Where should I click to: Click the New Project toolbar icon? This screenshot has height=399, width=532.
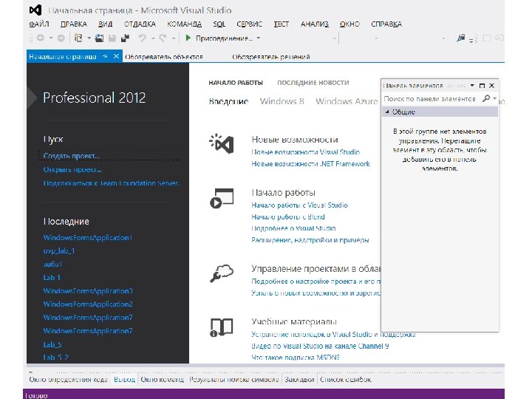tap(78, 38)
